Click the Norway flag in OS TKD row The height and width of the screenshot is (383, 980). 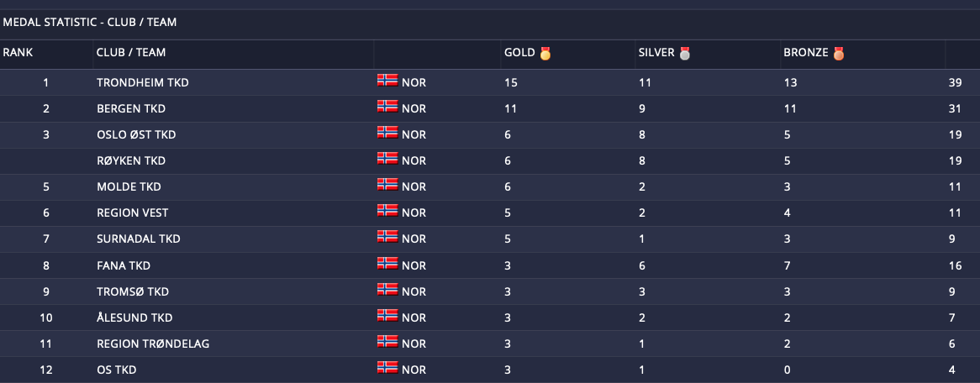387,367
